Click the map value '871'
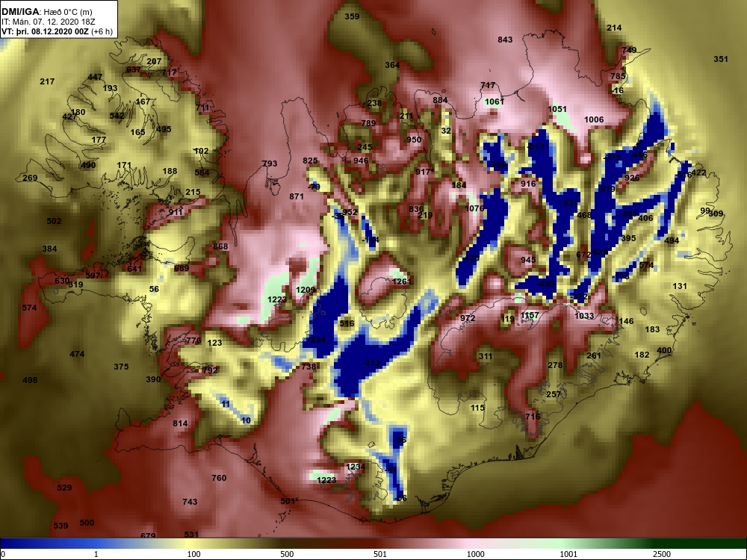Screen dimensions: 747x560 pyautogui.click(x=297, y=196)
